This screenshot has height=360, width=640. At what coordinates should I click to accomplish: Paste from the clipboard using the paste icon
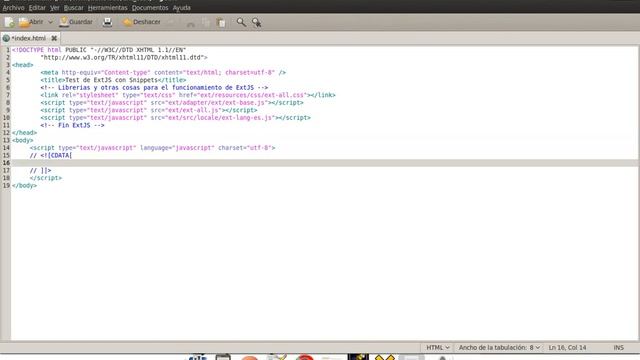(221, 22)
